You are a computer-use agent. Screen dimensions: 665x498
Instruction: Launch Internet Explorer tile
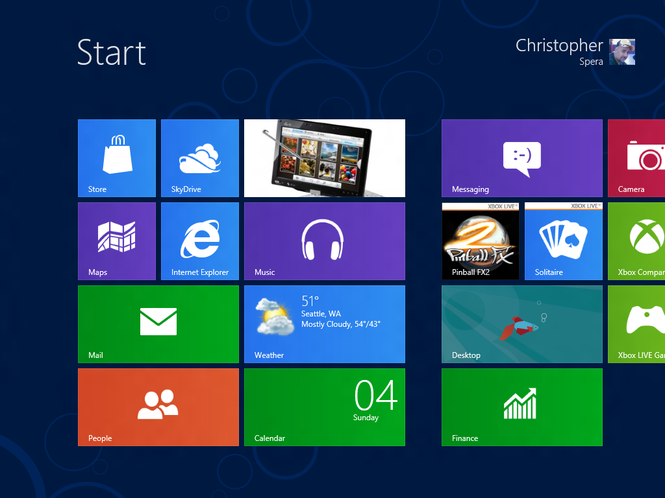click(x=200, y=241)
